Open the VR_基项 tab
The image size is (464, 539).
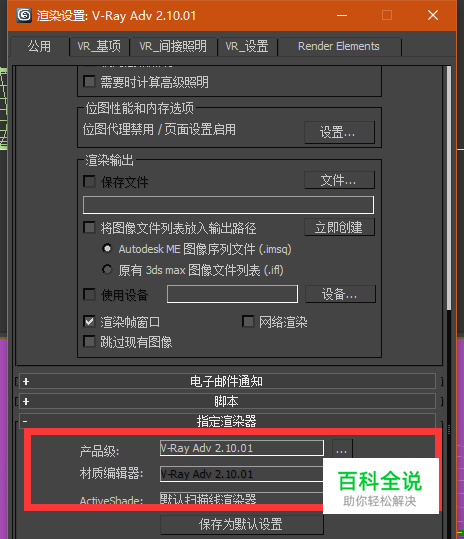(x=99, y=46)
